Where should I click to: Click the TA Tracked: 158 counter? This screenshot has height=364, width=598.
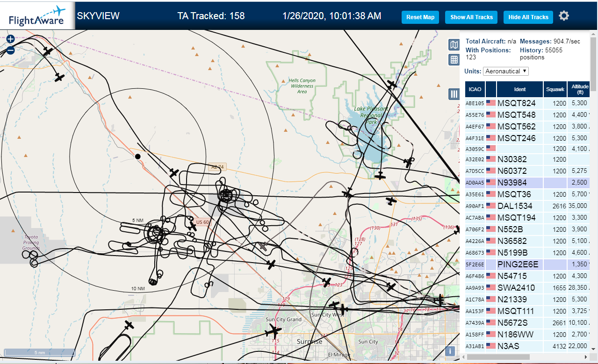[x=211, y=16]
